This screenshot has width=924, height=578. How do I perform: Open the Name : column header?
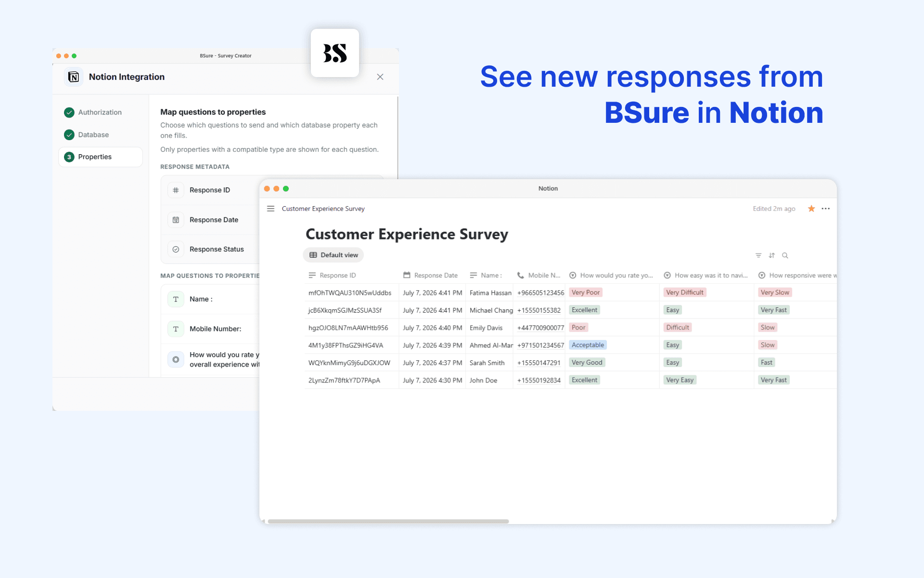(489, 276)
